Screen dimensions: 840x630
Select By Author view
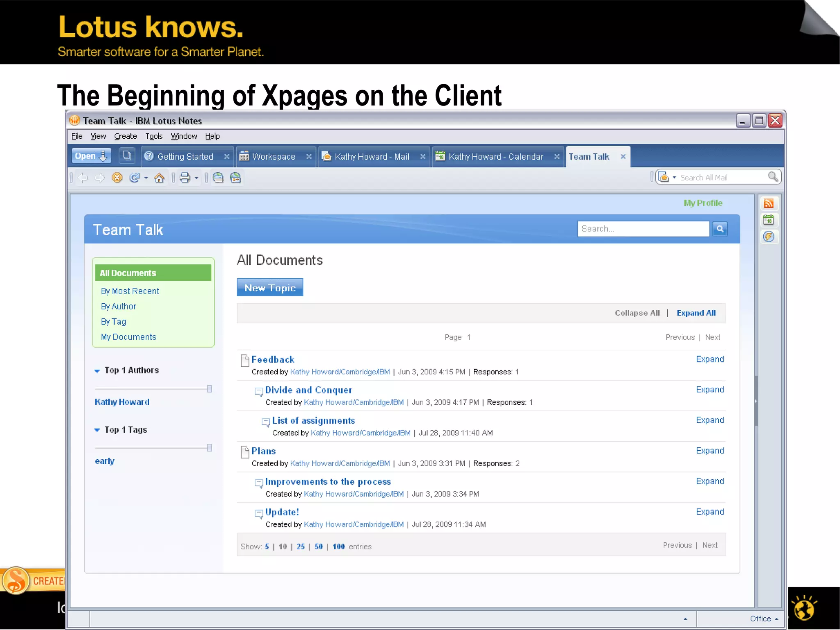click(x=119, y=307)
